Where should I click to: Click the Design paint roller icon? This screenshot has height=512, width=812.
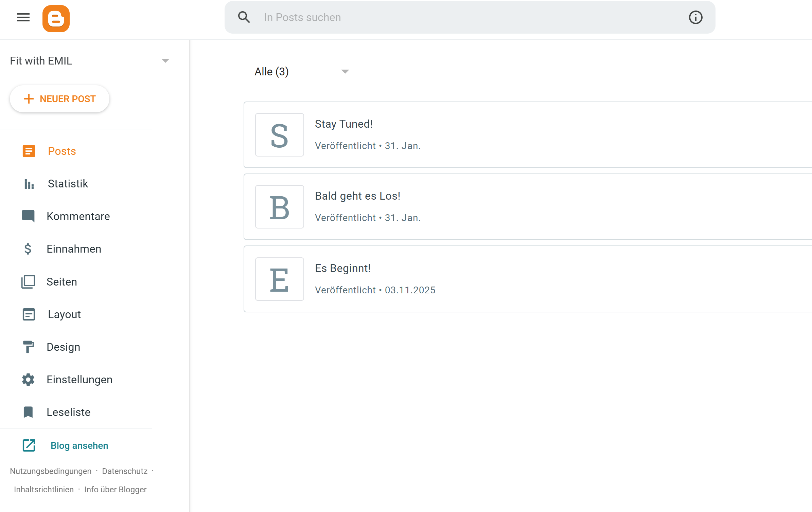[28, 347]
